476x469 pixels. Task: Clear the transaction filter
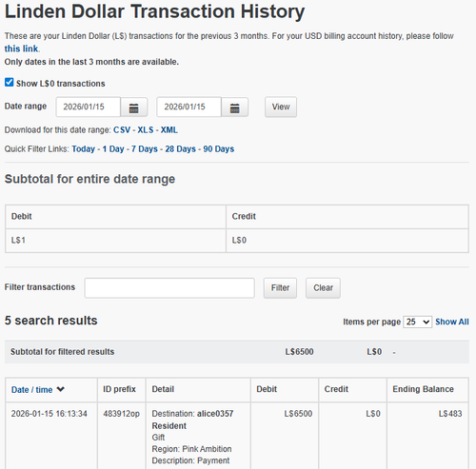[323, 288]
